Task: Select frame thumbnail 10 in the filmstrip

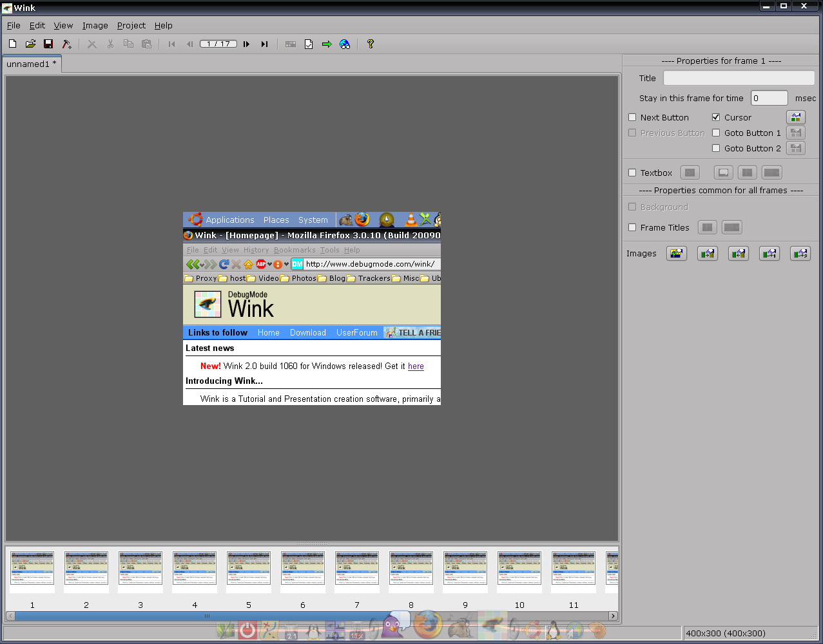Action: 519,571
